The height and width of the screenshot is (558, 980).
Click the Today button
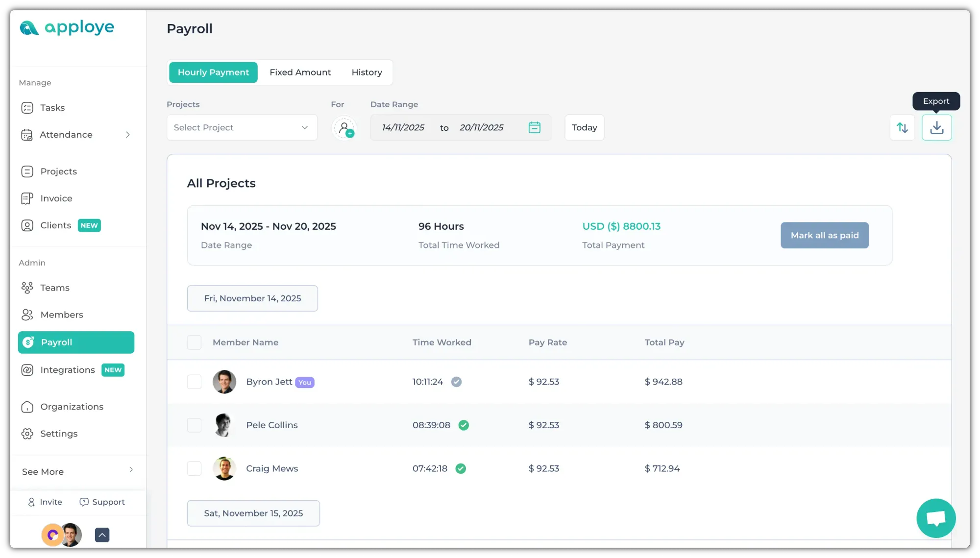tap(584, 127)
